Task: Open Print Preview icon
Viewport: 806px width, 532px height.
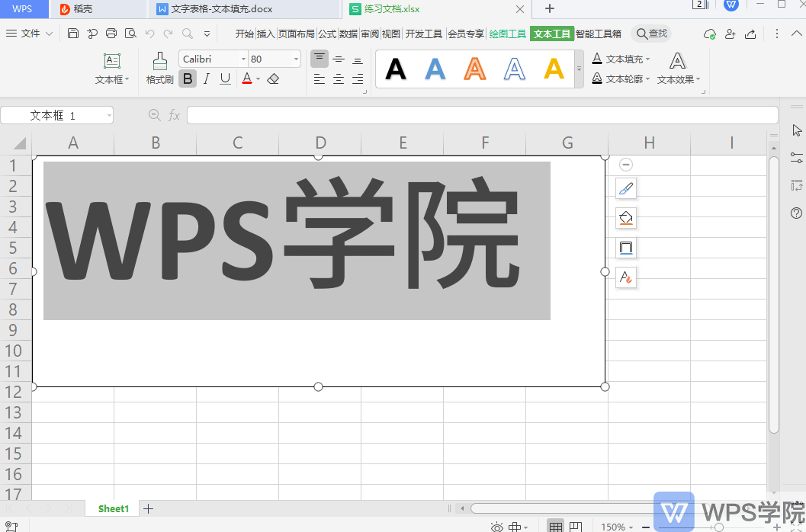Action: tap(130, 34)
